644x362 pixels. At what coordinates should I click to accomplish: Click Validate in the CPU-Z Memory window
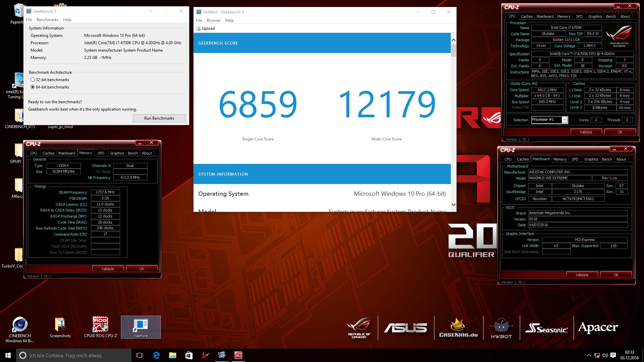[x=108, y=269]
